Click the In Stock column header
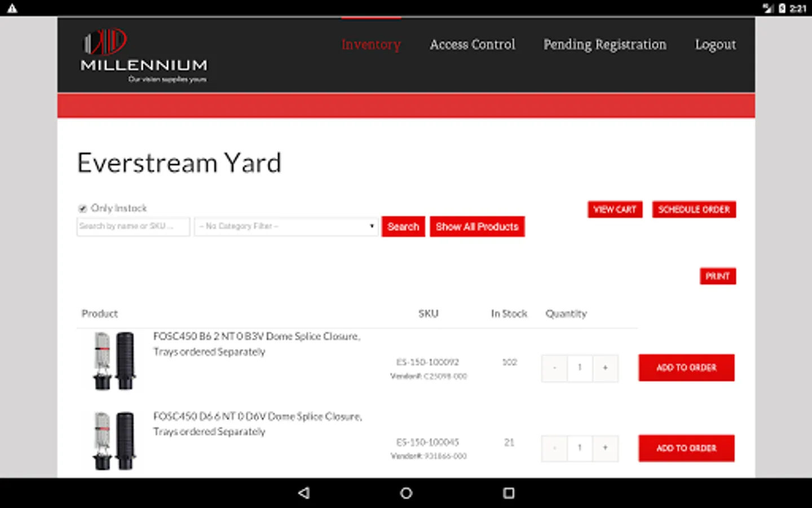The height and width of the screenshot is (508, 812). click(509, 314)
